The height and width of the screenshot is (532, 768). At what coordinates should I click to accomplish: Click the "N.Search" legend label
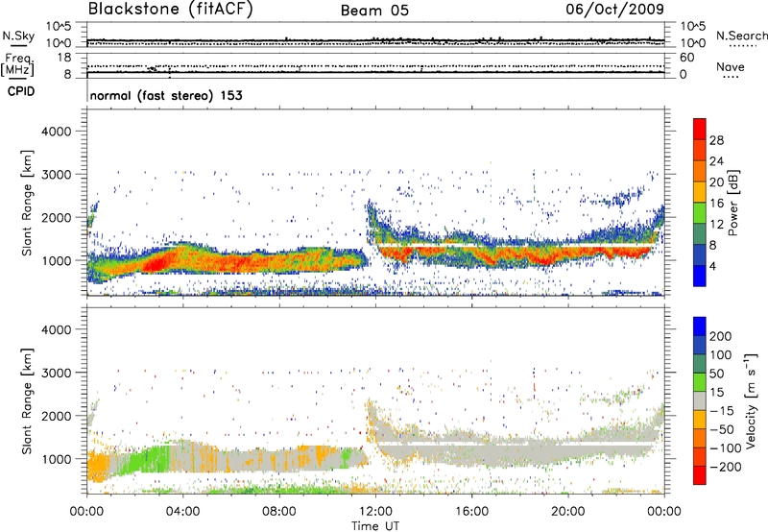point(741,36)
